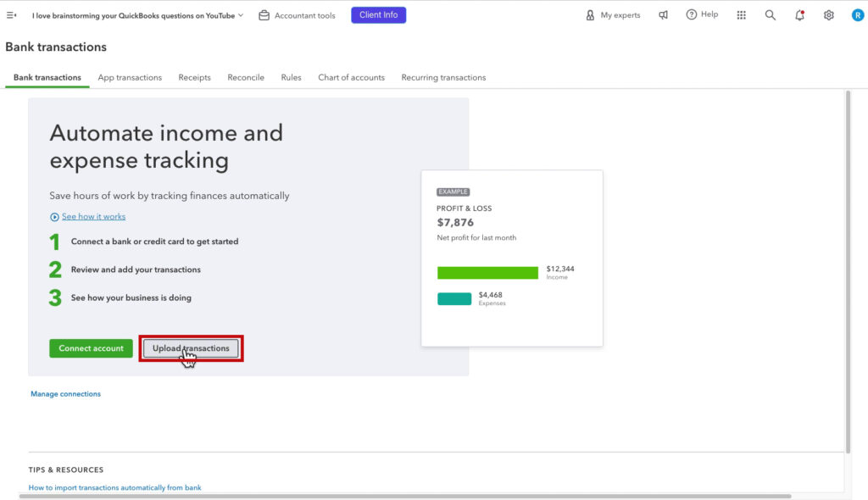View notifications via the bell icon
Viewport: 868px width, 500px height.
799,14
